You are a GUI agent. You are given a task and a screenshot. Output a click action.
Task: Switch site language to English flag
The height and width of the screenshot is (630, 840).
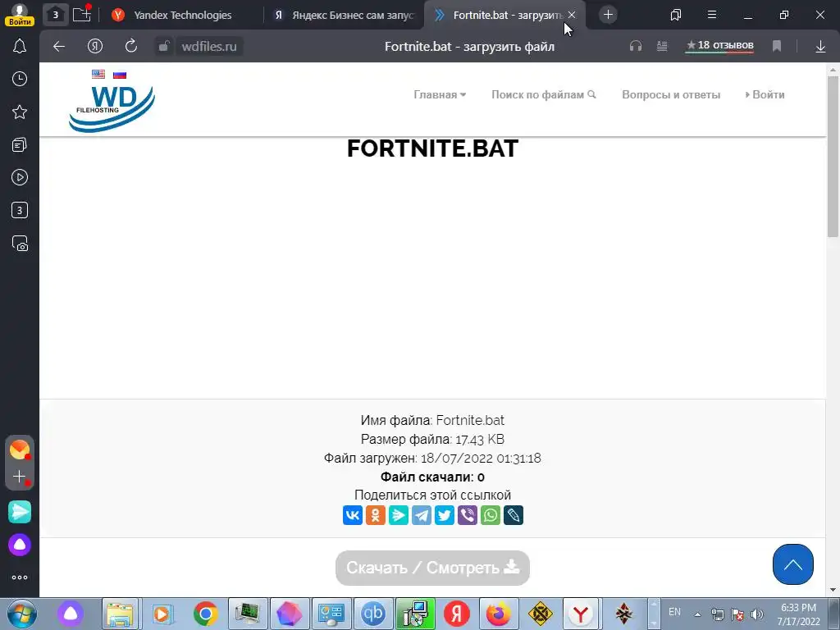[98, 74]
